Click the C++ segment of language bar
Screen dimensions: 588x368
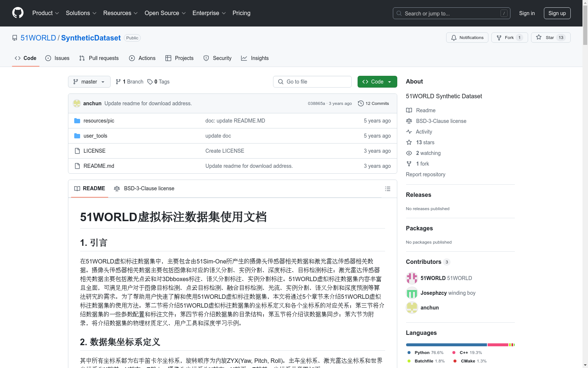click(498, 345)
